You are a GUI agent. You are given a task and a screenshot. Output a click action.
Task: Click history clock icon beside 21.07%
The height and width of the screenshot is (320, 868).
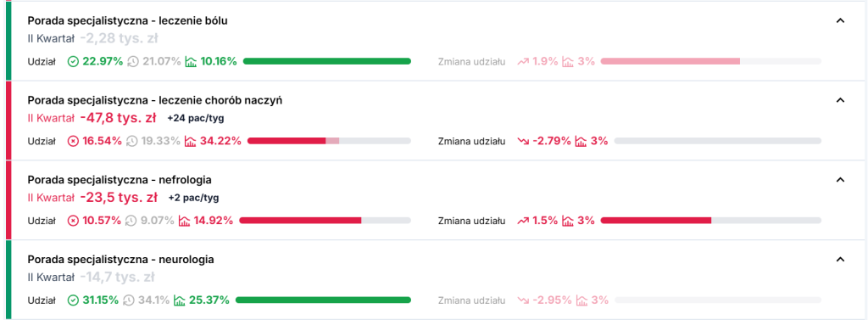[x=133, y=62]
